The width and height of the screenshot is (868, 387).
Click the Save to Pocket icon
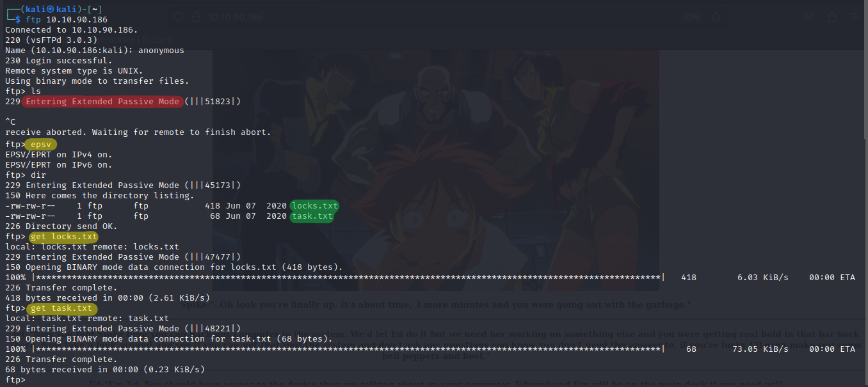tap(809, 18)
